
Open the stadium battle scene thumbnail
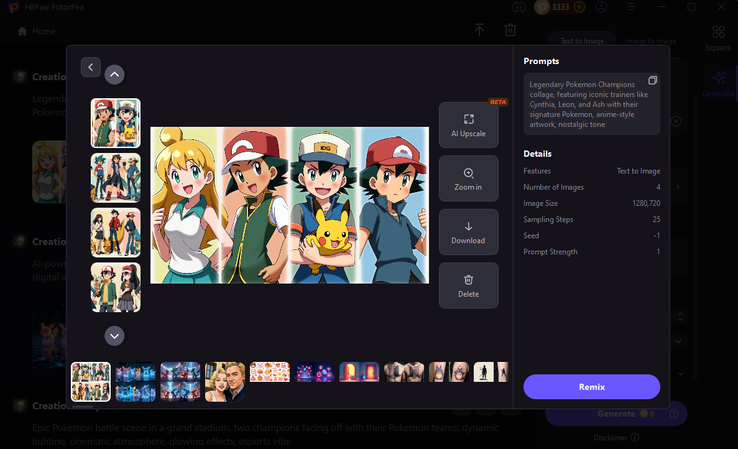coord(180,382)
